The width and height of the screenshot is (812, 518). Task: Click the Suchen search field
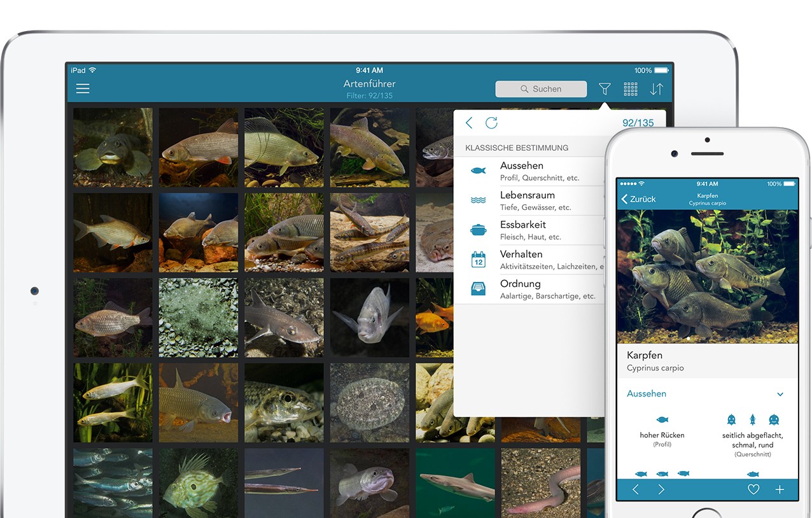coord(541,89)
